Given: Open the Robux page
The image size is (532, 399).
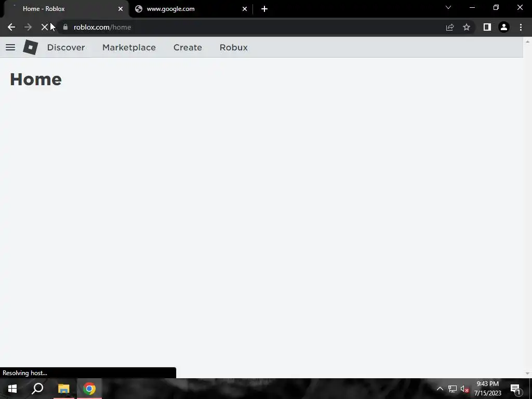Looking at the screenshot, I should [233, 47].
